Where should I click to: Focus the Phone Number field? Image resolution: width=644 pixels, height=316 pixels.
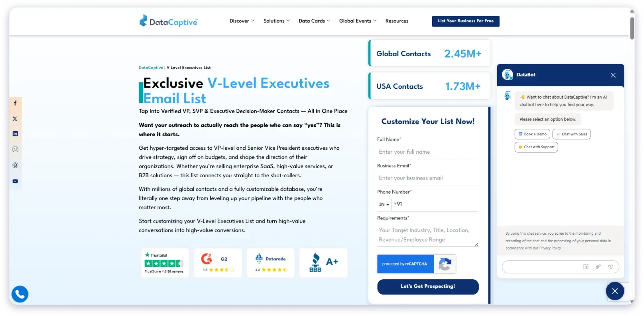coord(435,204)
